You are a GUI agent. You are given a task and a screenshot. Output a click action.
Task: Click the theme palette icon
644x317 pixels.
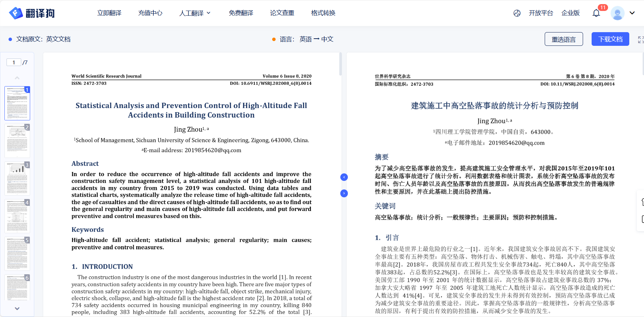coord(517,13)
